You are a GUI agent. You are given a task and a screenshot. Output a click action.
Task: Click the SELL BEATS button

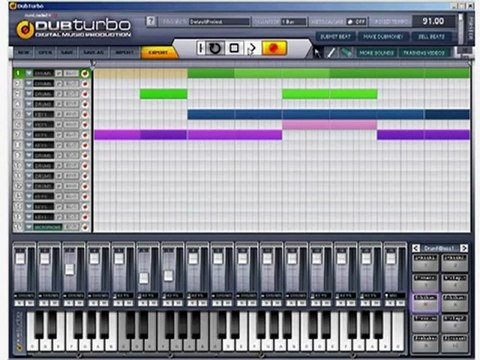[431, 36]
